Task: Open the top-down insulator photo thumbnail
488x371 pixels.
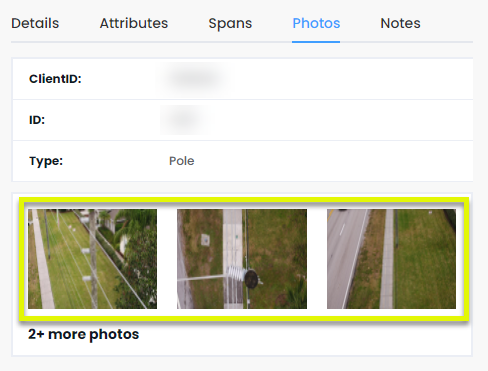Action: (x=242, y=259)
